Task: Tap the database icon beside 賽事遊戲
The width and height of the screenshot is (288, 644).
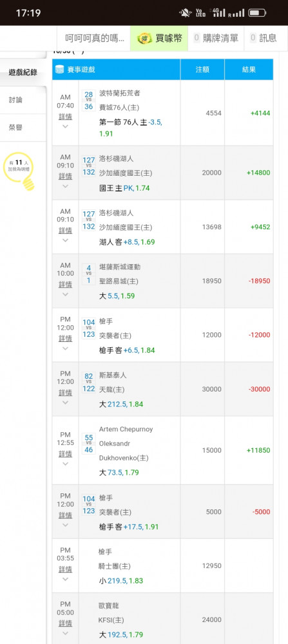Action: click(60, 70)
